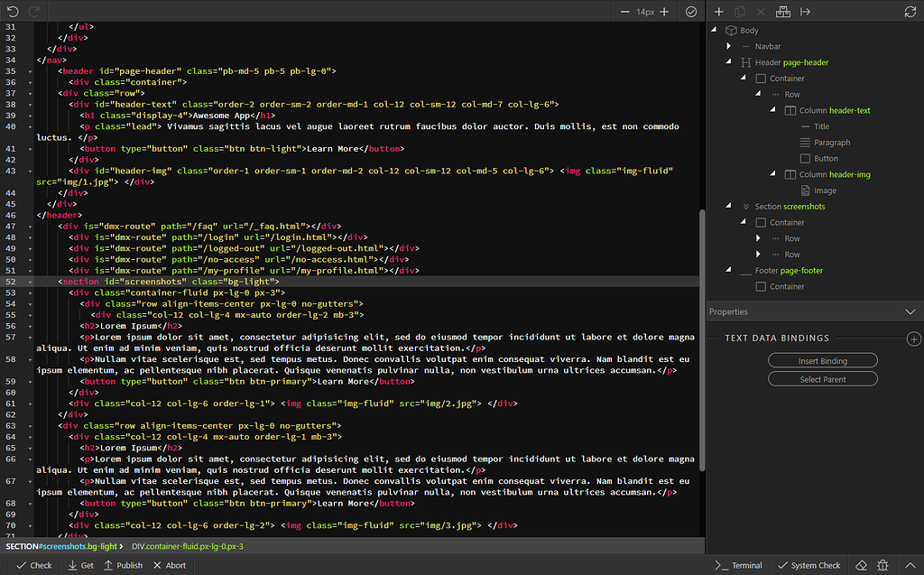Click Check in the bottom toolbar
924x575 pixels.
(x=34, y=565)
